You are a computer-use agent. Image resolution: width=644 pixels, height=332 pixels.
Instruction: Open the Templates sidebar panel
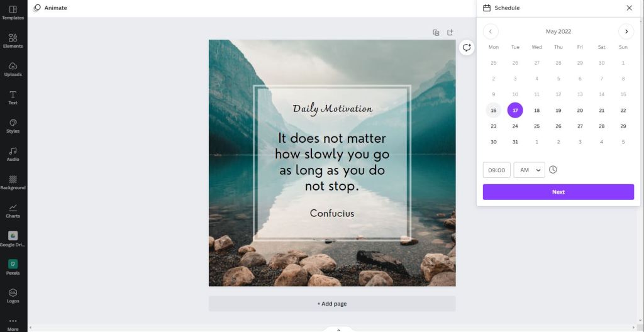point(13,13)
